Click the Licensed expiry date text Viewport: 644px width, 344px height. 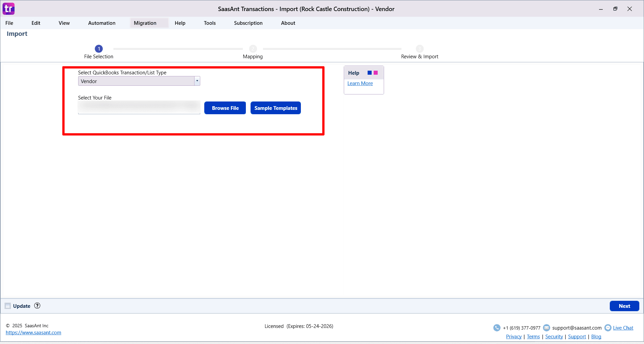click(299, 326)
